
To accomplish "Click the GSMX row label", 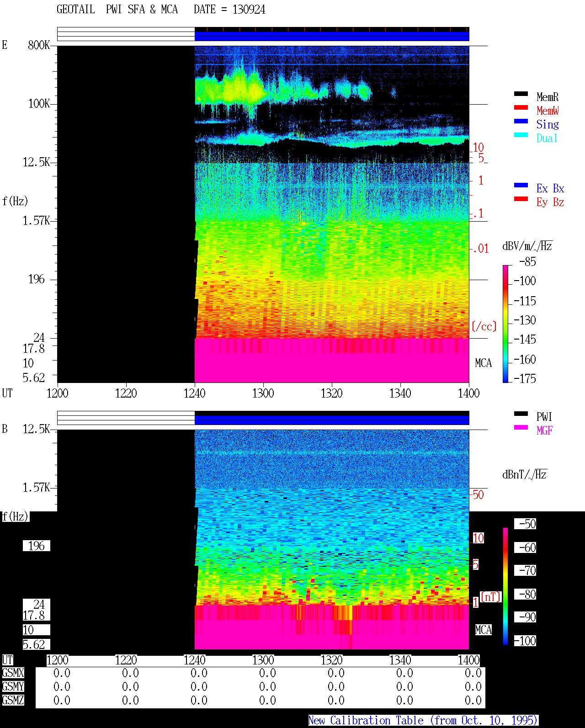I will (13, 673).
